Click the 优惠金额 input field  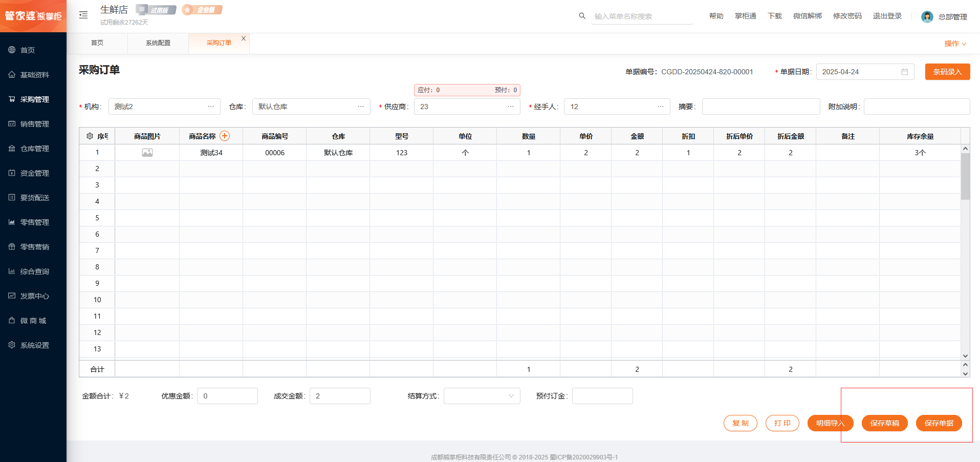(227, 396)
